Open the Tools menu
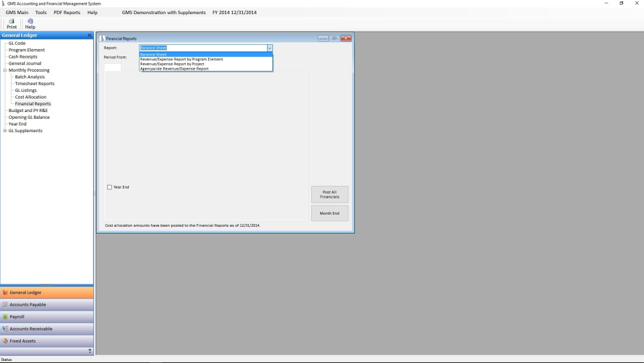 click(x=41, y=12)
